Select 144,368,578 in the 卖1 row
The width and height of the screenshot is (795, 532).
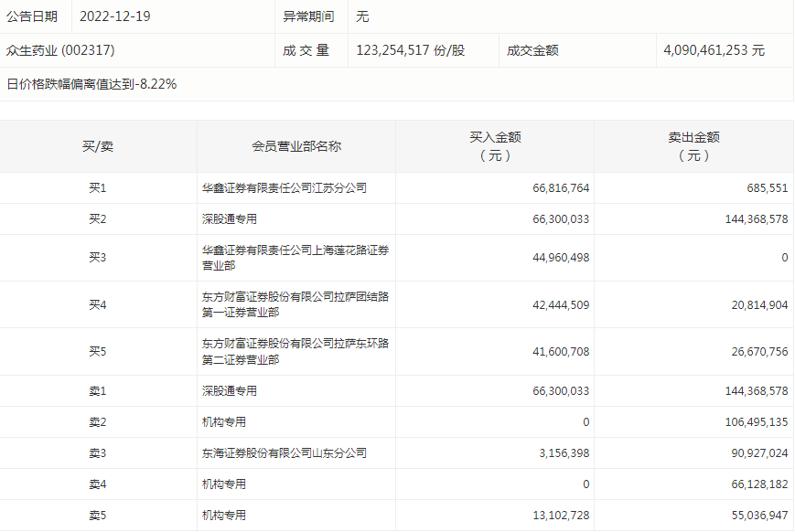pos(757,390)
